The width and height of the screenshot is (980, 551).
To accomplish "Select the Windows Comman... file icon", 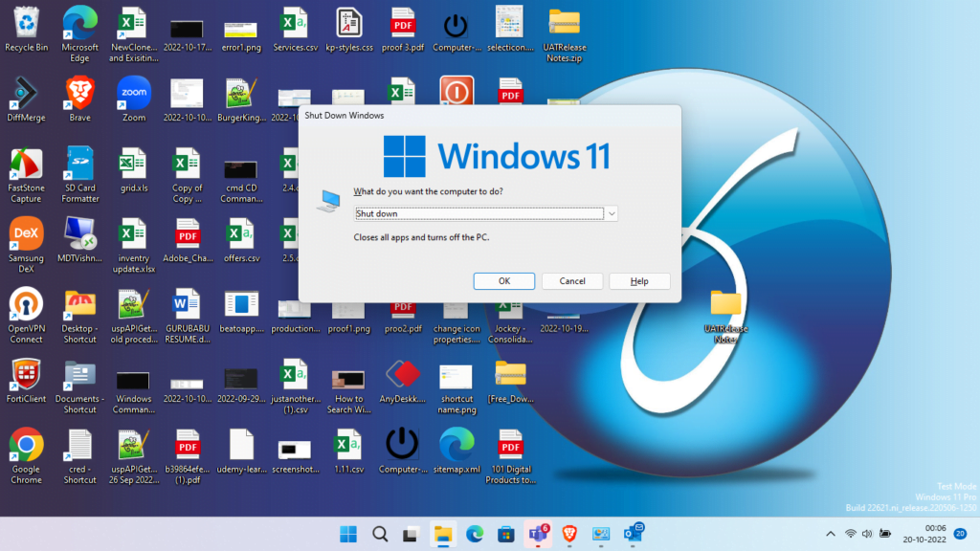I will click(x=134, y=391).
